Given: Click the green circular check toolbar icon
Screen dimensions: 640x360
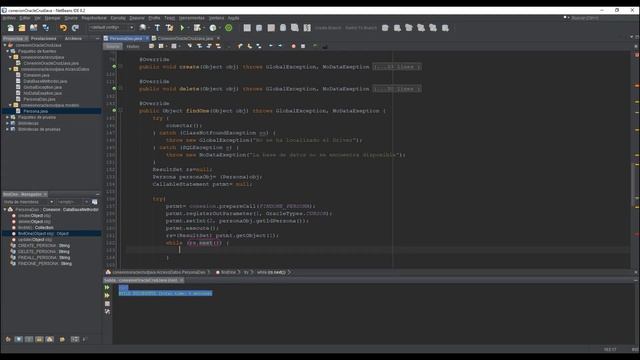Looking at the screenshot, I should tap(229, 28).
